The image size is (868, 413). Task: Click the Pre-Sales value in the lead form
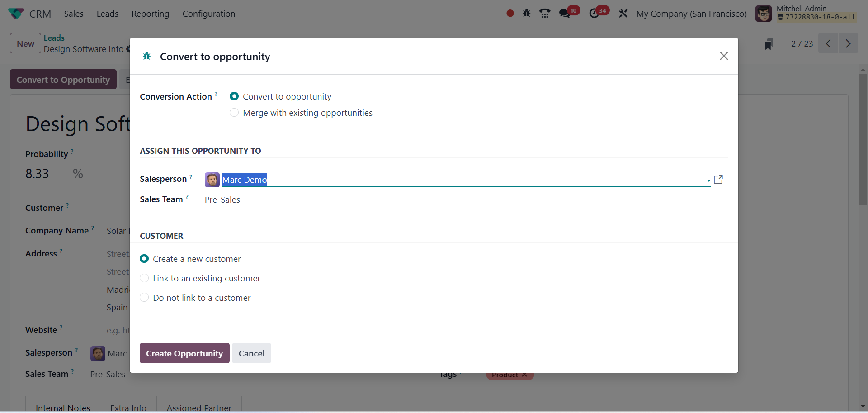tap(108, 374)
